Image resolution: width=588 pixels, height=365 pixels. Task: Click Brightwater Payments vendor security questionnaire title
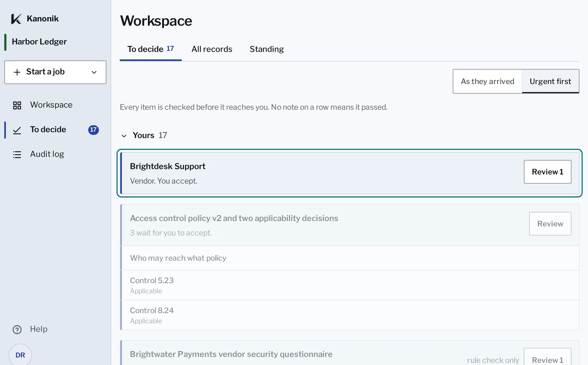pyautogui.click(x=231, y=354)
